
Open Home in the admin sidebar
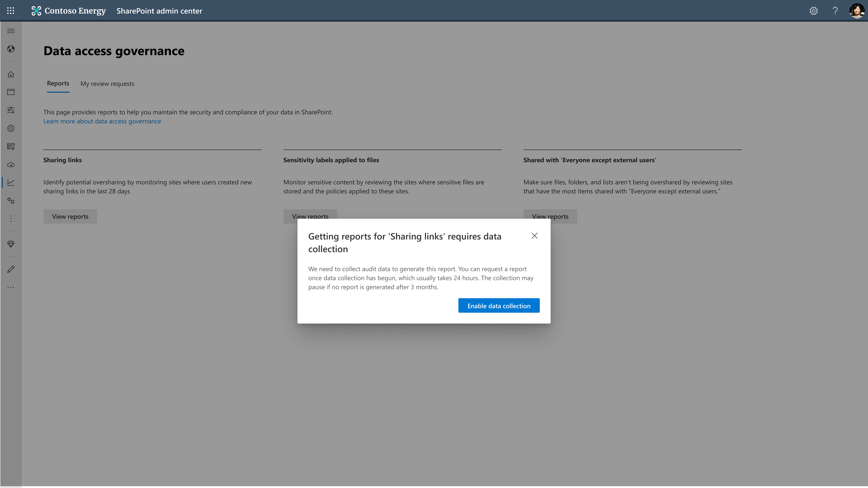(10, 74)
